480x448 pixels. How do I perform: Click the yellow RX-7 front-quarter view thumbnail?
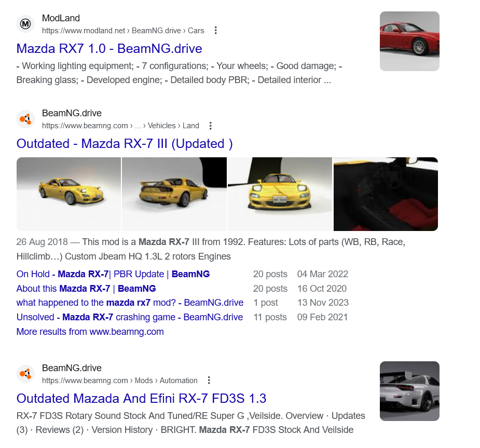pos(69,194)
